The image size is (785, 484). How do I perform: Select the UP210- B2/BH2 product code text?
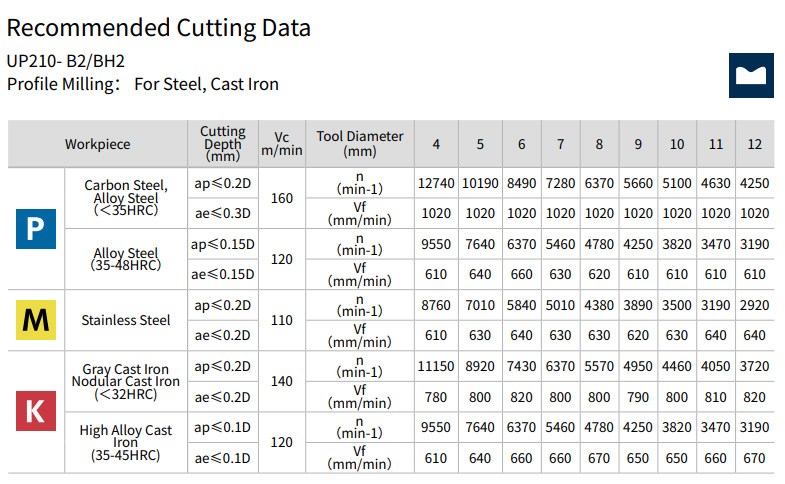[x=66, y=62]
